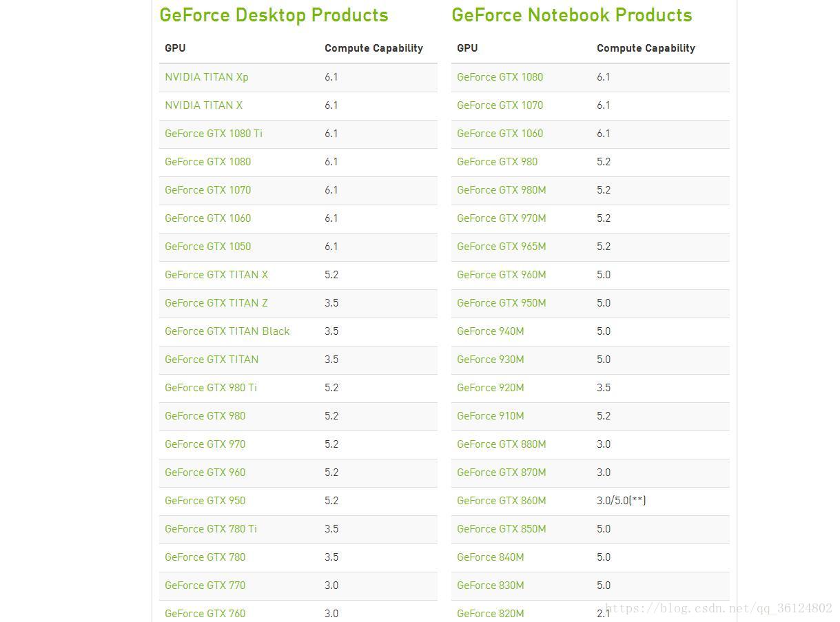Click GeForce GTX TITAN Black link
This screenshot has width=840, height=622.
tap(227, 331)
